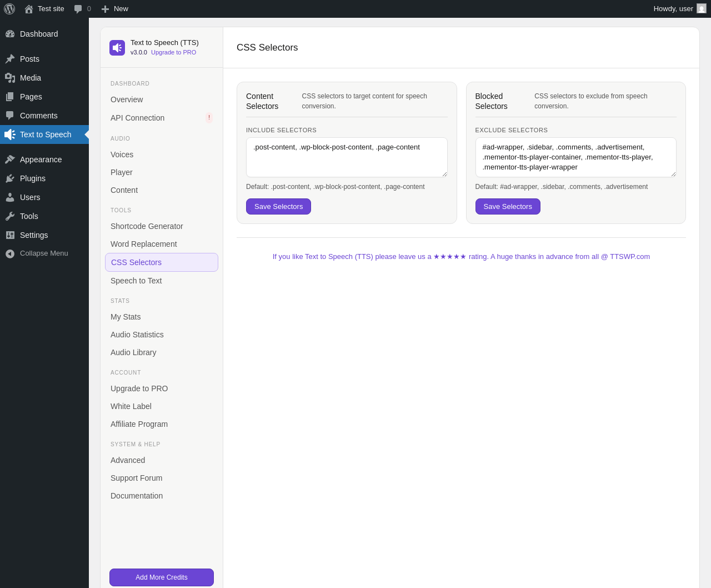Open the New content menu
Image resolution: width=711 pixels, height=588 pixels.
115,9
